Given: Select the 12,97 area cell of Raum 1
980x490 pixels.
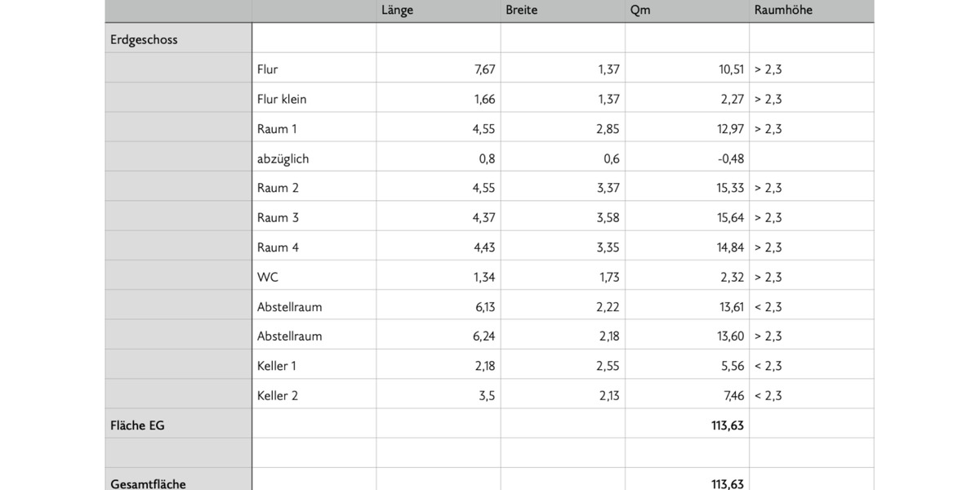Looking at the screenshot, I should 686,128.
